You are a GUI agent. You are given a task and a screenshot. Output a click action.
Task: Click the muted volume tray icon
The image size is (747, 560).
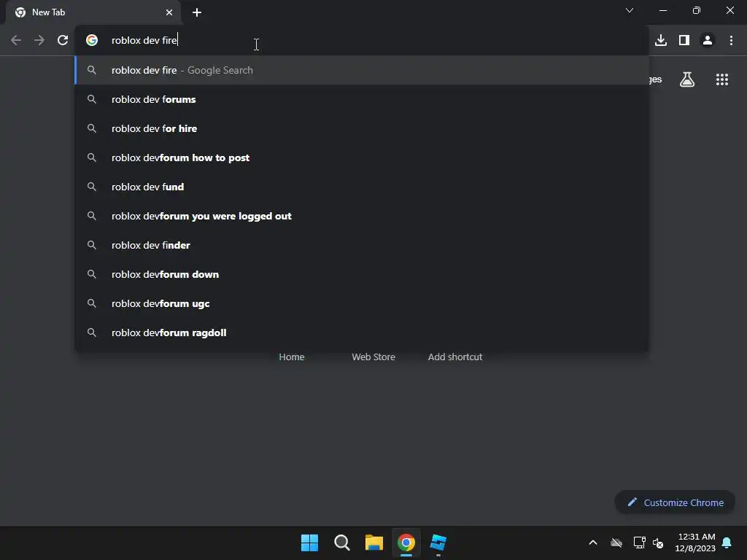click(658, 542)
